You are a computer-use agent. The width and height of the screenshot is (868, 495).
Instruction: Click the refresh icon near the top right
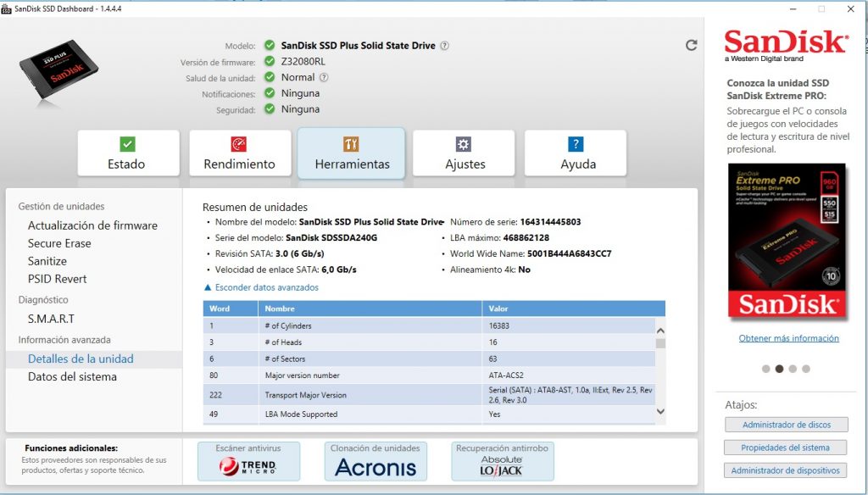tap(691, 46)
